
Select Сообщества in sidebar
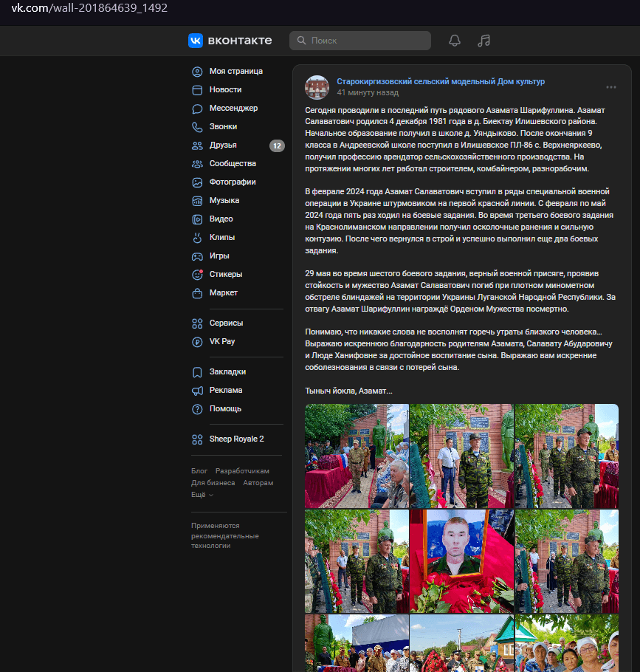click(x=233, y=163)
